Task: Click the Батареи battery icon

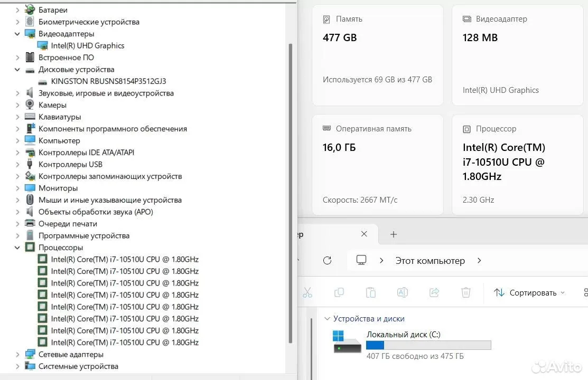Action: click(x=30, y=9)
